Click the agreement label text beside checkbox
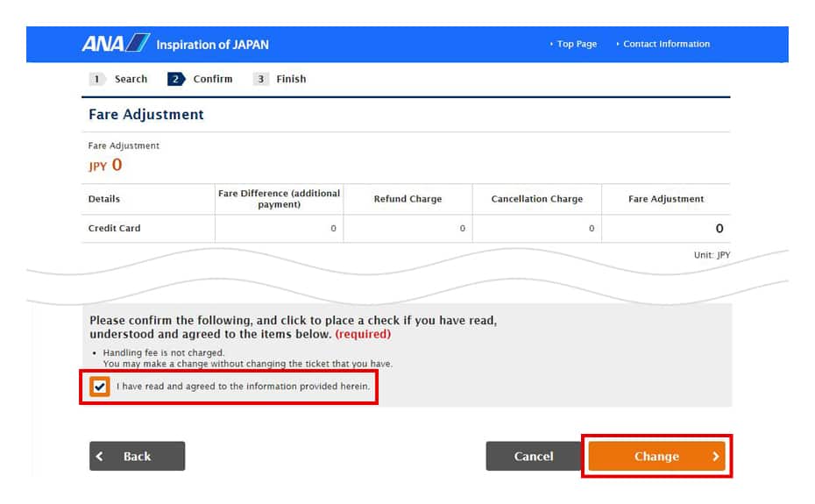Viewport: 815px width, 504px height. (x=243, y=387)
